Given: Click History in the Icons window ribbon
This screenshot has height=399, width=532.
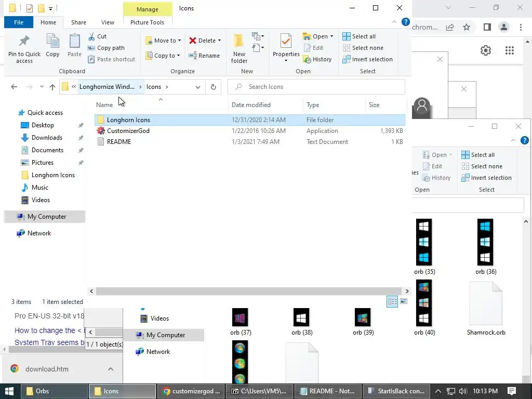Looking at the screenshot, I should click(x=317, y=59).
